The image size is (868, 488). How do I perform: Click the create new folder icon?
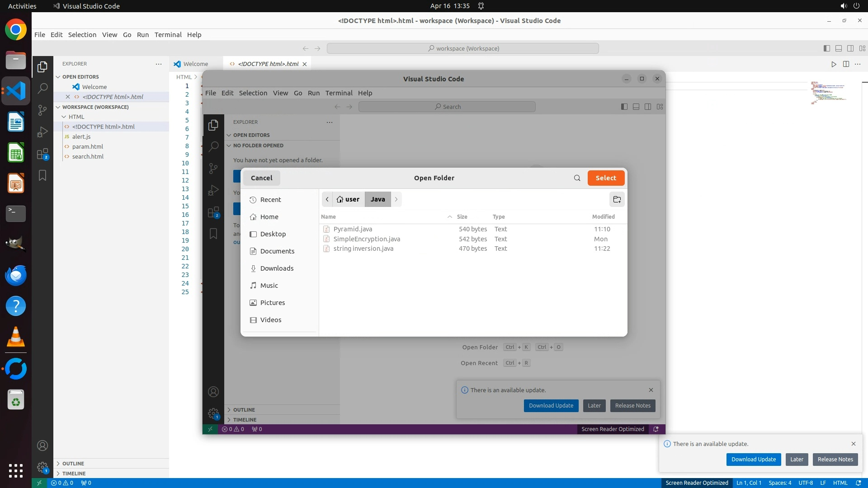coord(617,199)
